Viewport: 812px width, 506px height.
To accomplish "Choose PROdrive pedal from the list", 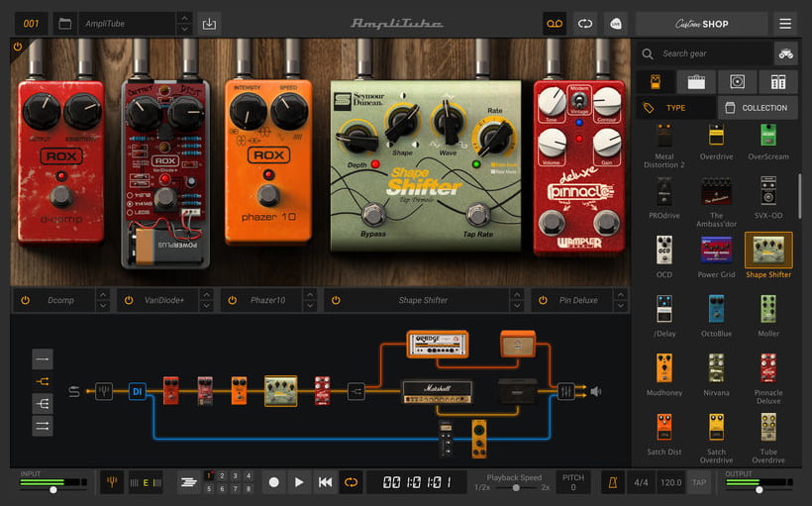I will coord(664,198).
